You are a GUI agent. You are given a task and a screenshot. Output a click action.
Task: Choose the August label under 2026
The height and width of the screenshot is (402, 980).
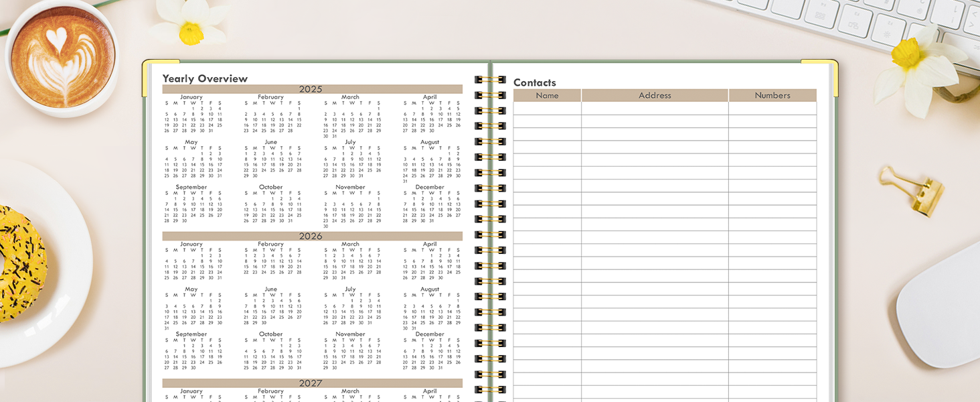tap(430, 289)
